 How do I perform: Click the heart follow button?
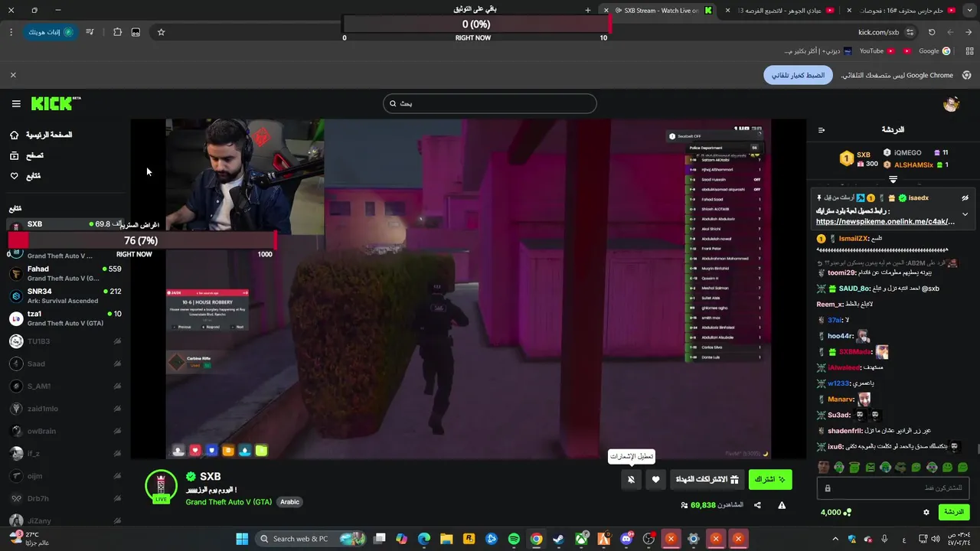(655, 480)
